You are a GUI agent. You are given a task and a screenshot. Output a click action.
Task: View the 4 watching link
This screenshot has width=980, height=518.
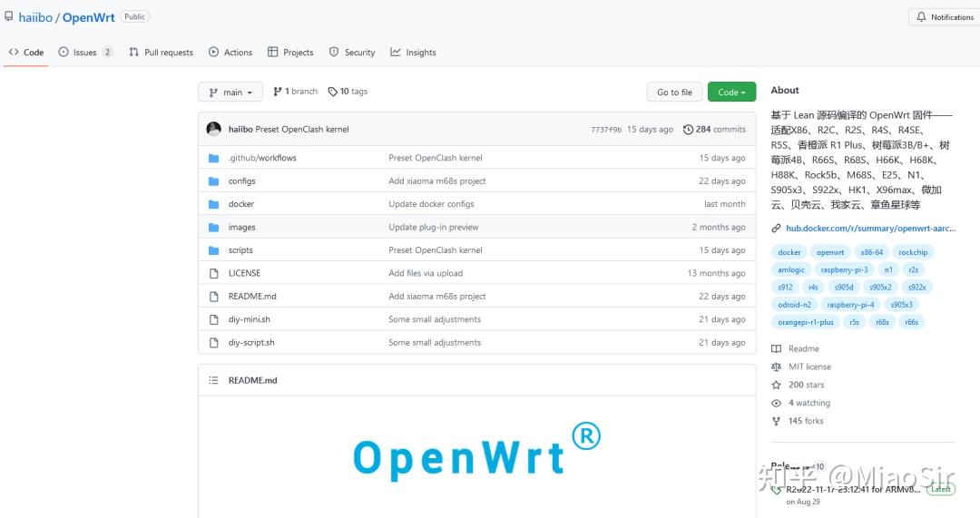[x=801, y=403]
